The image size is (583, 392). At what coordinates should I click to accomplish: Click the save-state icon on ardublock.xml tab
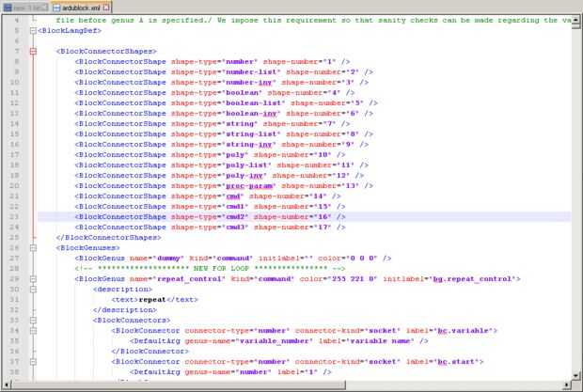tap(56, 8)
